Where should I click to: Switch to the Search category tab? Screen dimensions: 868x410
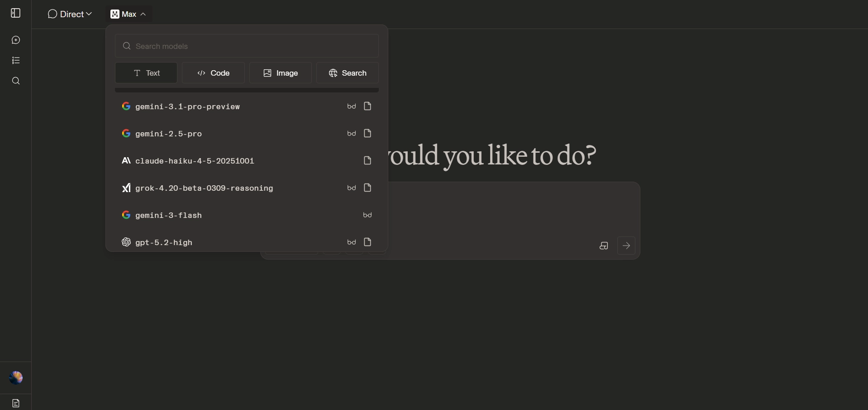pyautogui.click(x=348, y=73)
